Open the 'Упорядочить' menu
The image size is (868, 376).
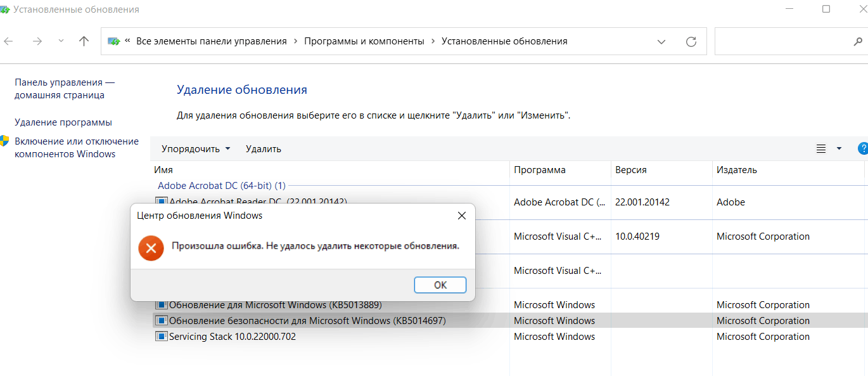195,149
